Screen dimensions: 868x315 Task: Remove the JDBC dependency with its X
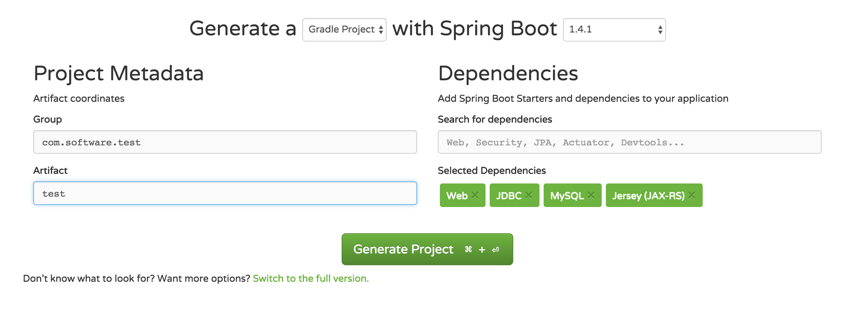point(528,195)
